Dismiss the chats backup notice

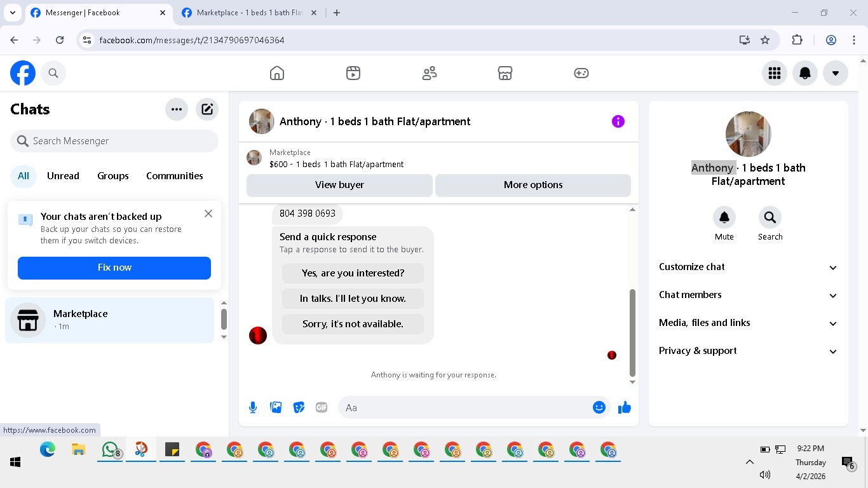[x=208, y=213]
